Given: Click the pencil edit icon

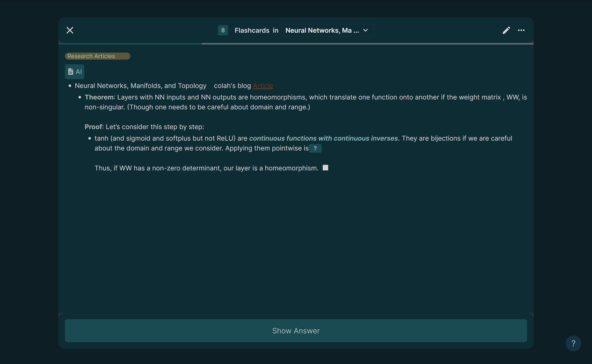Looking at the screenshot, I should (506, 30).
